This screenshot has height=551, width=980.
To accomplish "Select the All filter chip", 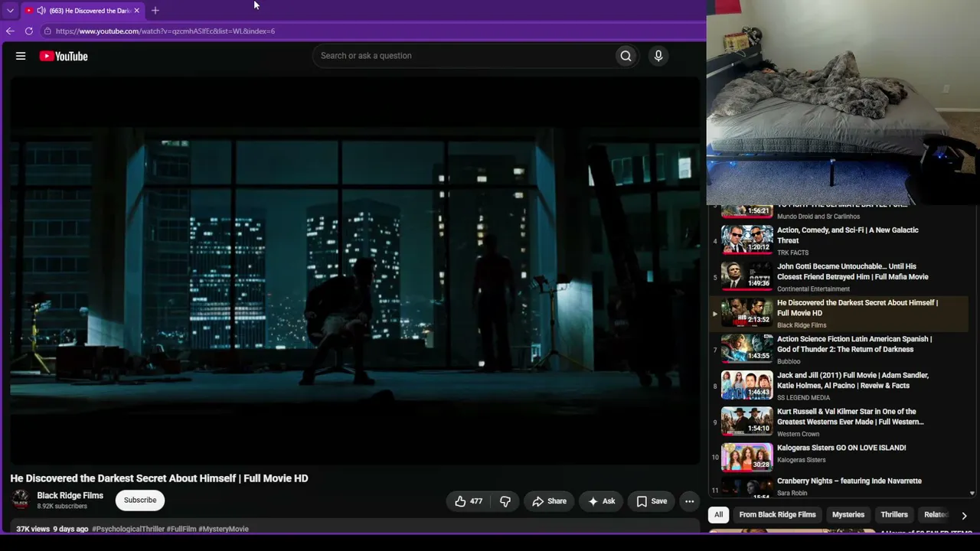I will tap(718, 515).
